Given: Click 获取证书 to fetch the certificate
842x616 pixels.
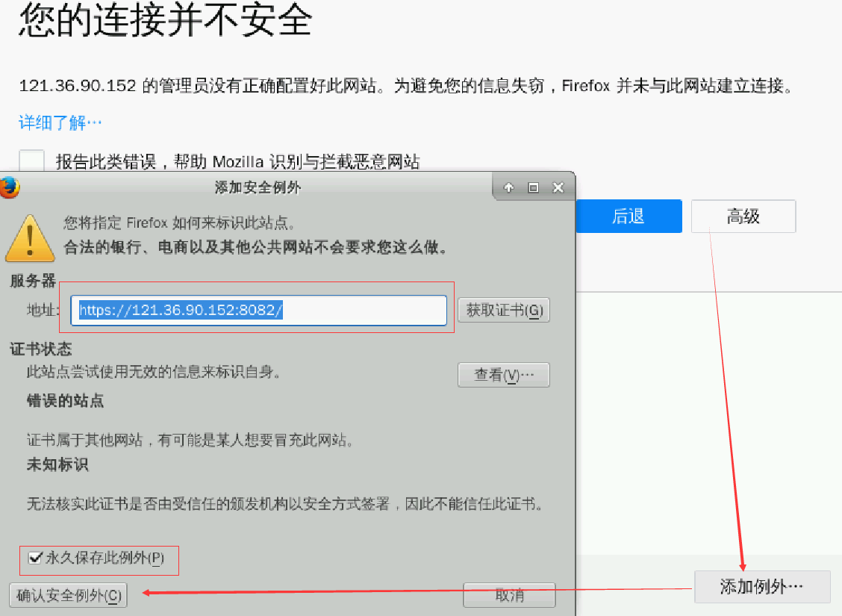Looking at the screenshot, I should coord(504,310).
